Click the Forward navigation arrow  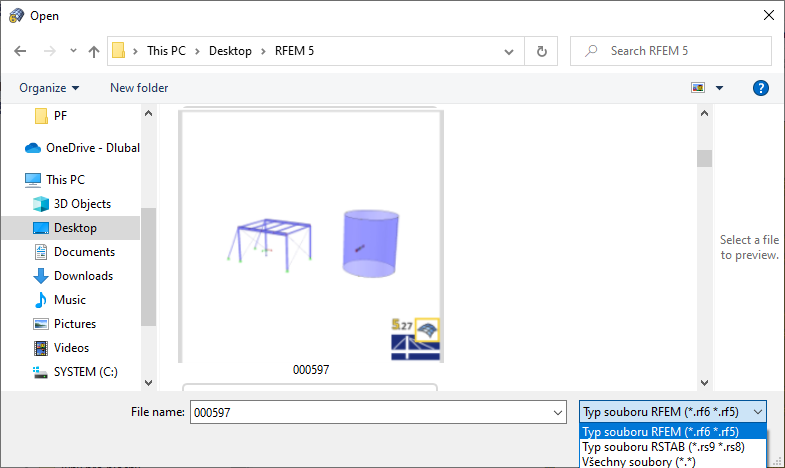coord(50,51)
